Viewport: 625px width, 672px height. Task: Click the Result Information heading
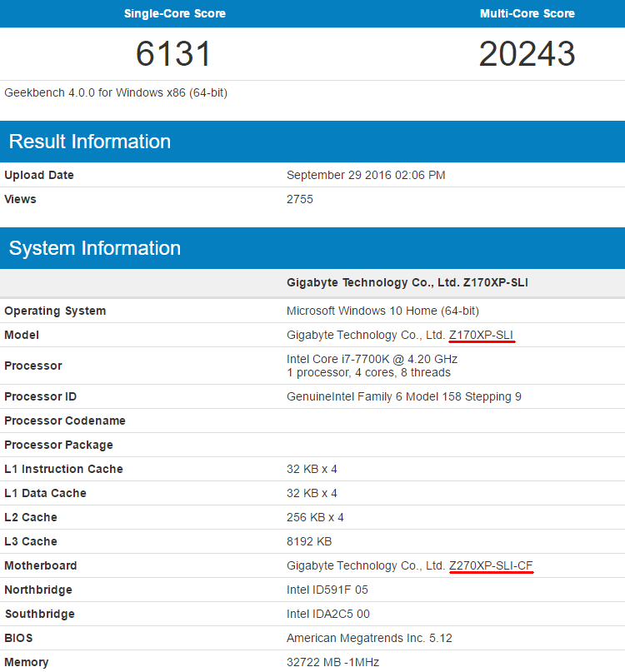click(x=90, y=142)
